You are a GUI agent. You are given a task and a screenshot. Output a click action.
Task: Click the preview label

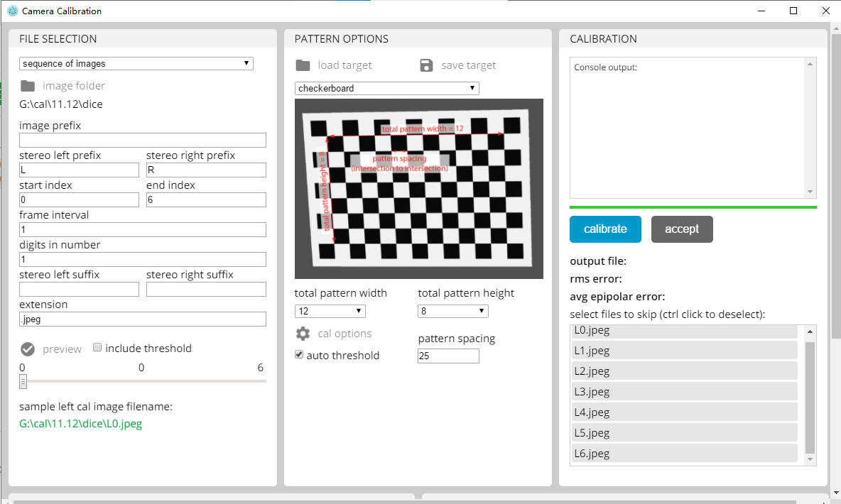63,349
